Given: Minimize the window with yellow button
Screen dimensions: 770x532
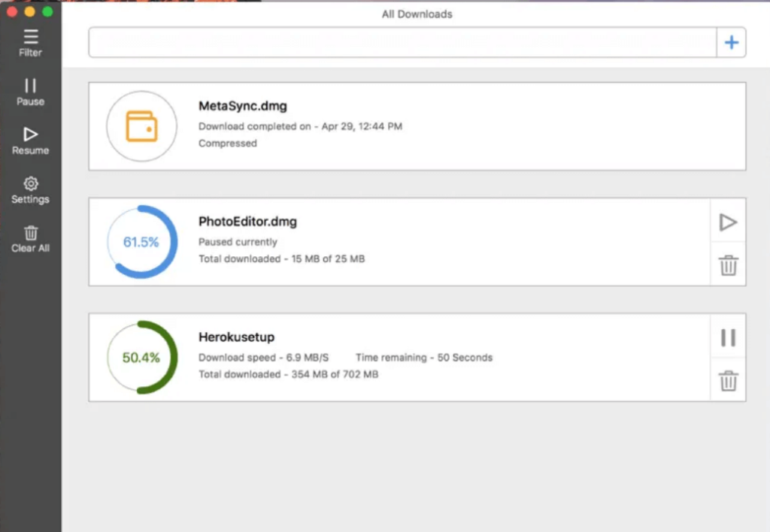Looking at the screenshot, I should point(29,11).
